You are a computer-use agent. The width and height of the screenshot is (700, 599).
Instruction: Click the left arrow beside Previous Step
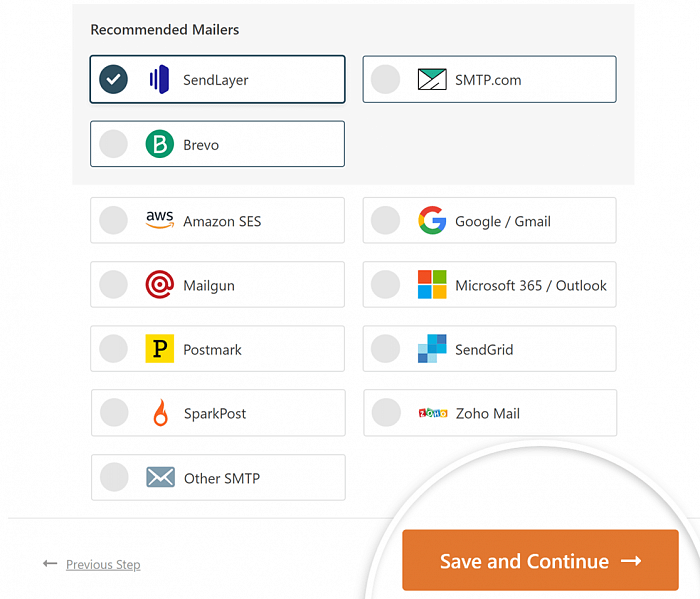50,564
